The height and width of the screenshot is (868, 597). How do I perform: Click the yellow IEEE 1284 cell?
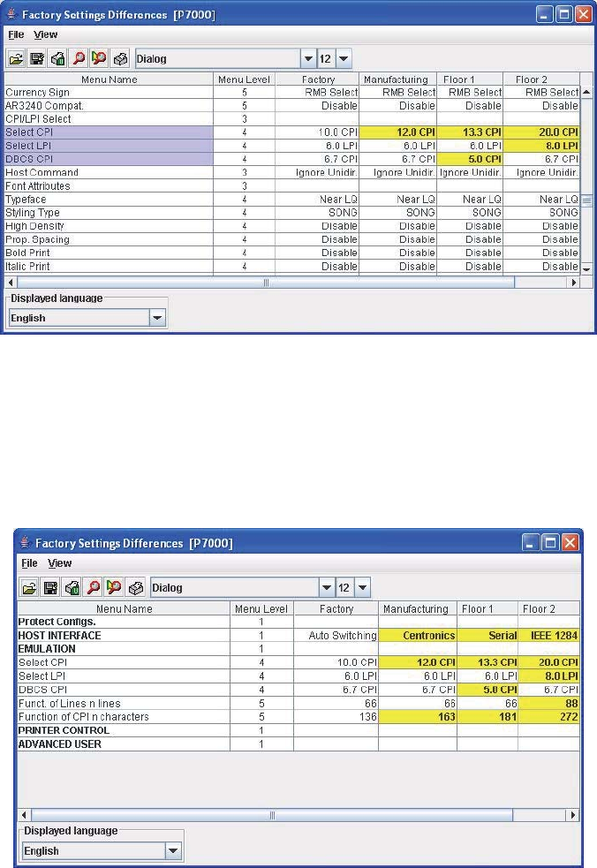548,636
